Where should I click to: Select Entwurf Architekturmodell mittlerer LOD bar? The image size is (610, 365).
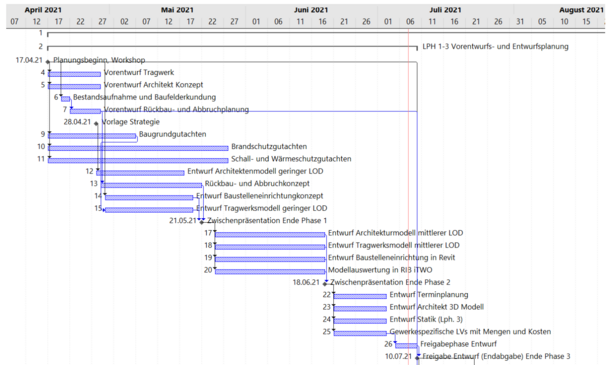coord(270,235)
